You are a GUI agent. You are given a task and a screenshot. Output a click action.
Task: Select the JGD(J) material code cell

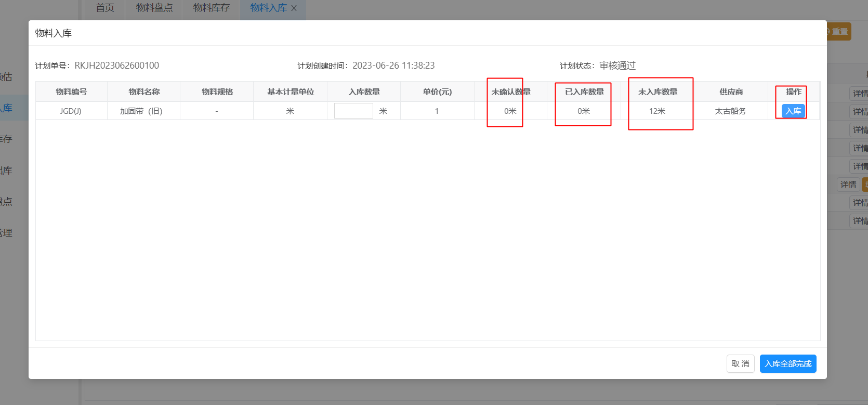[x=71, y=111]
